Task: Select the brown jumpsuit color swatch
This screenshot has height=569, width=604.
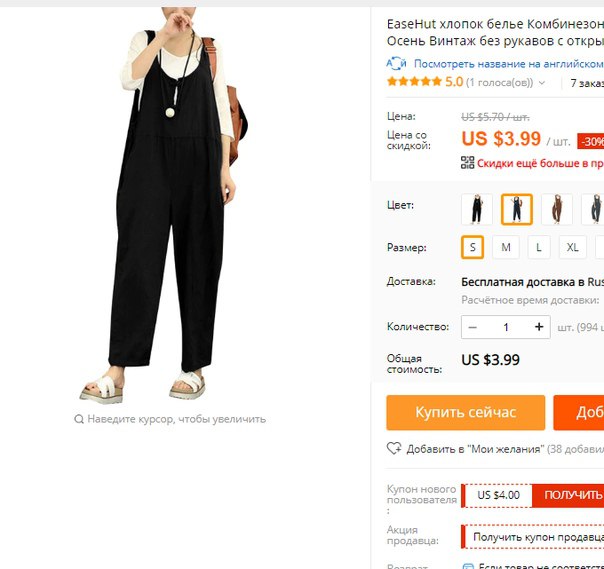Action: tap(557, 209)
